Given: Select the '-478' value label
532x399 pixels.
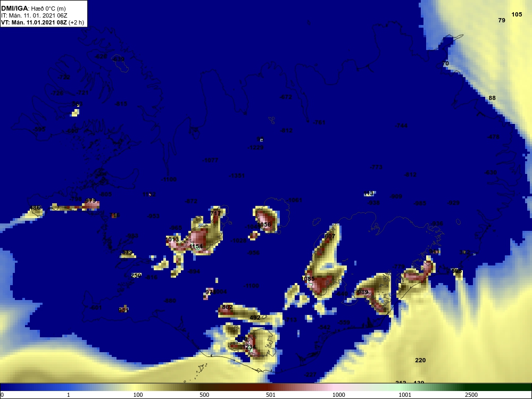Looking at the screenshot, I should (493, 137).
